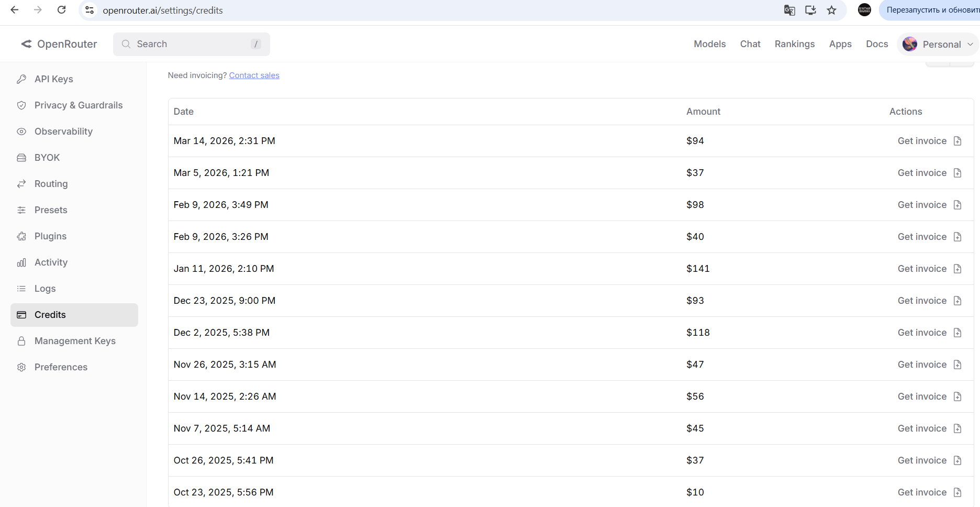Expand the Personal account dropdown
The width and height of the screenshot is (980, 507).
937,44
